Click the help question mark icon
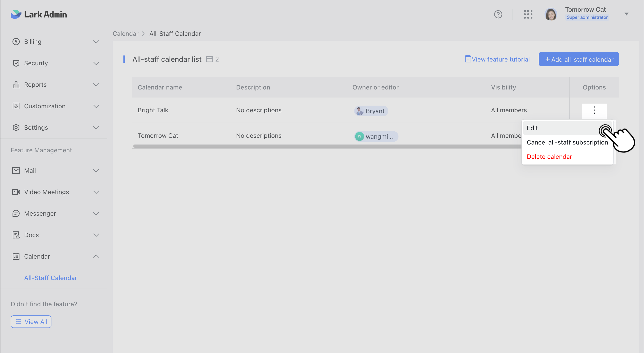Image resolution: width=644 pixels, height=353 pixels. pos(498,14)
